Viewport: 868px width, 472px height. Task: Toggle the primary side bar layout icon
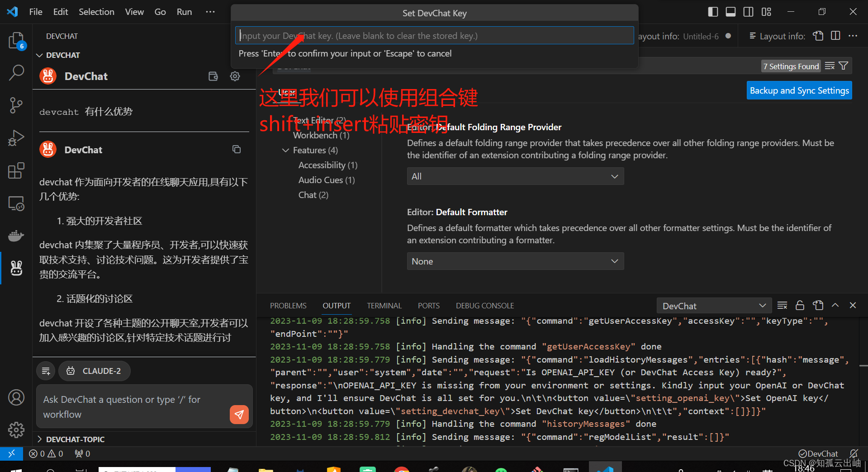[713, 12]
